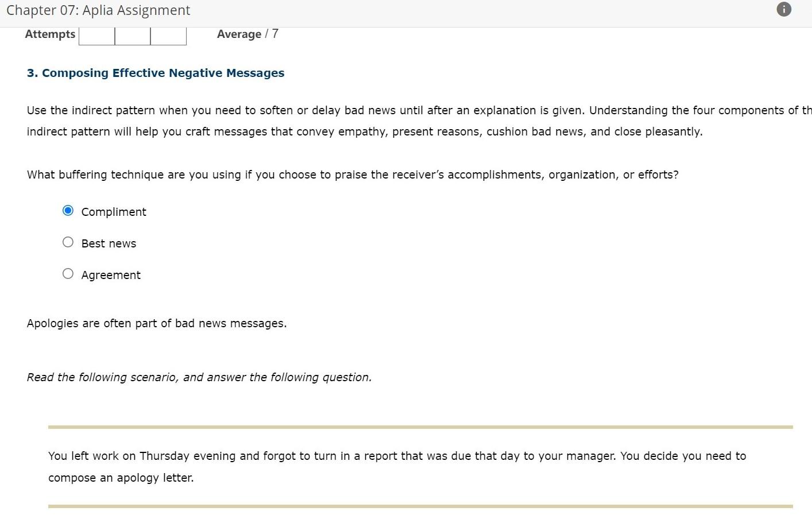Click the third Attempts score box

click(168, 35)
